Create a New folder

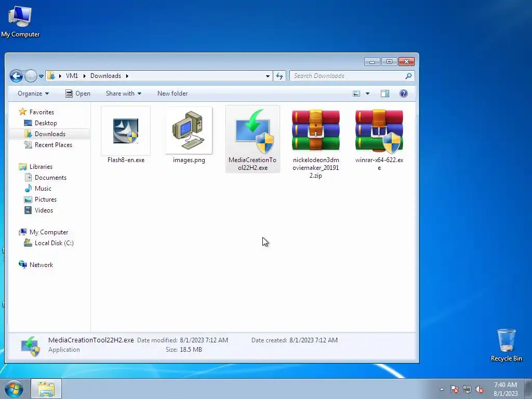point(172,94)
